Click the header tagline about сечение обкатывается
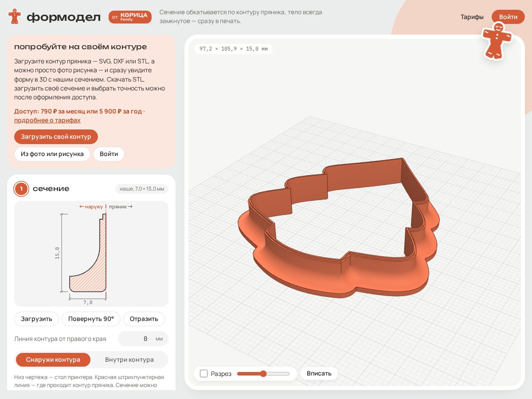532x399 pixels. tap(241, 16)
